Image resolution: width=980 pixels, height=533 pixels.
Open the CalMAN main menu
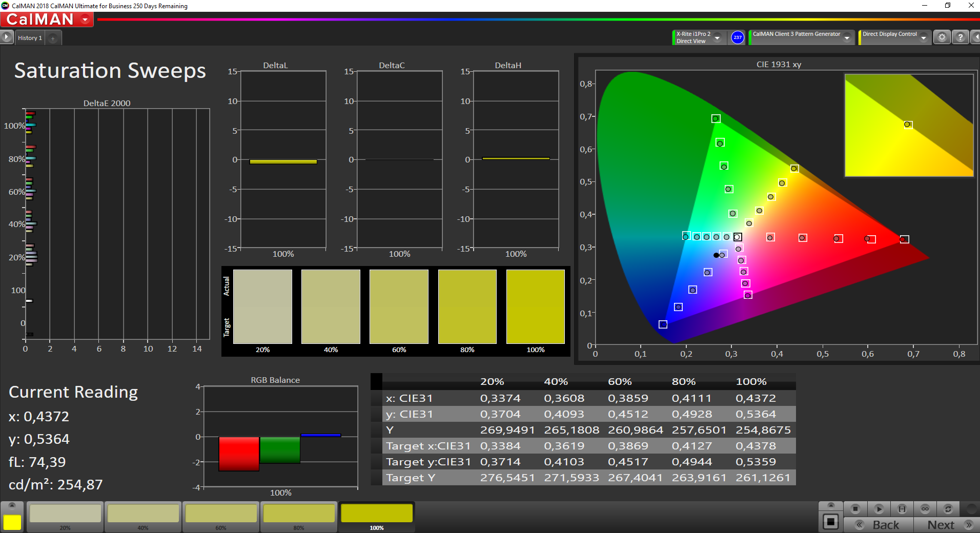85,19
